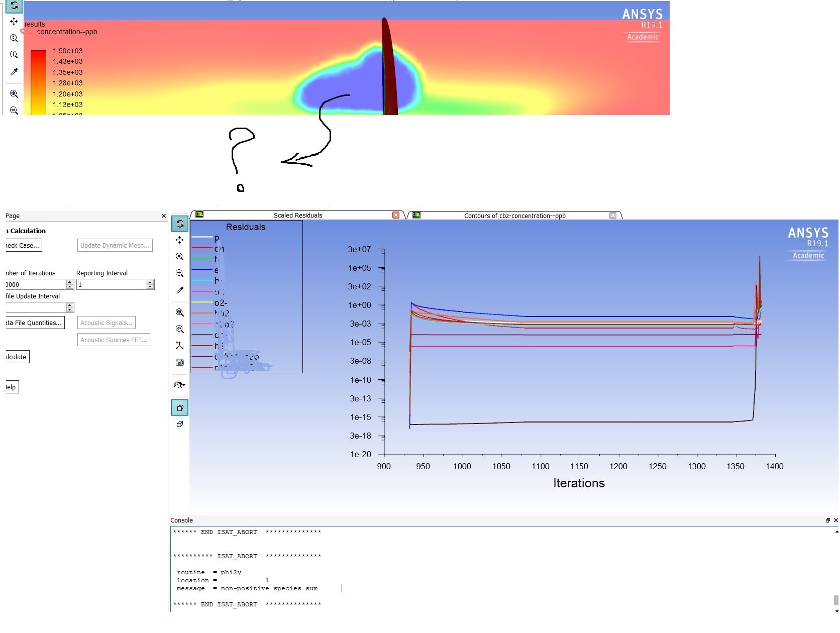
Task: Decrease Reporting Interval with down stepper arrow
Action: pyautogui.click(x=150, y=287)
